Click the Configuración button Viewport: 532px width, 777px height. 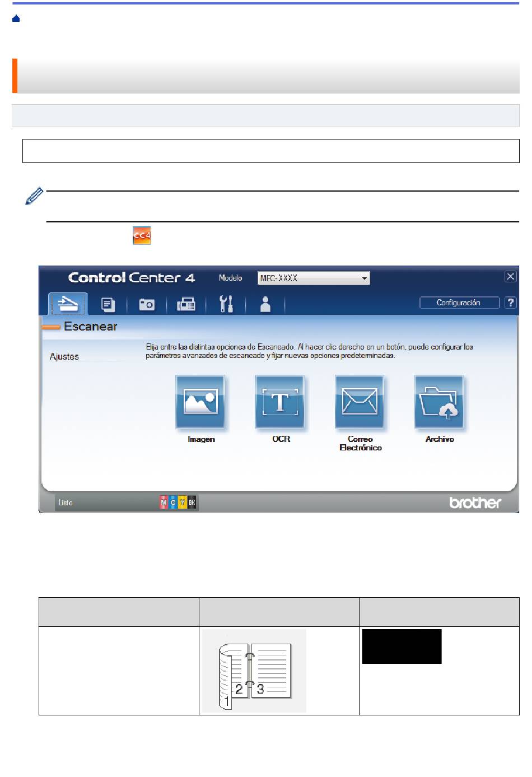tap(459, 303)
